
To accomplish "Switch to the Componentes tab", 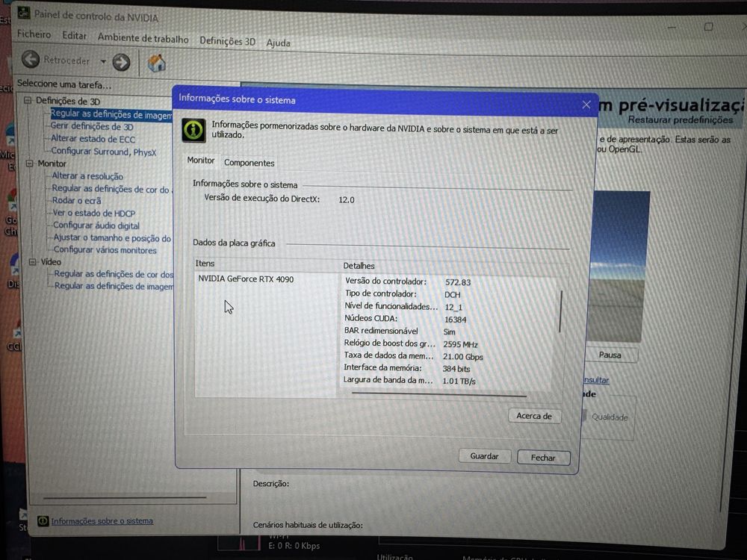I will pos(249,163).
